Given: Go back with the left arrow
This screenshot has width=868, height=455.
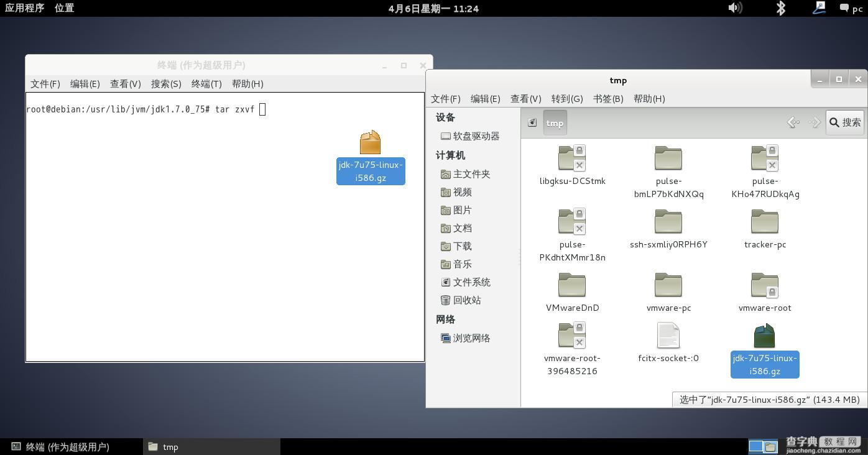Looking at the screenshot, I should point(793,122).
